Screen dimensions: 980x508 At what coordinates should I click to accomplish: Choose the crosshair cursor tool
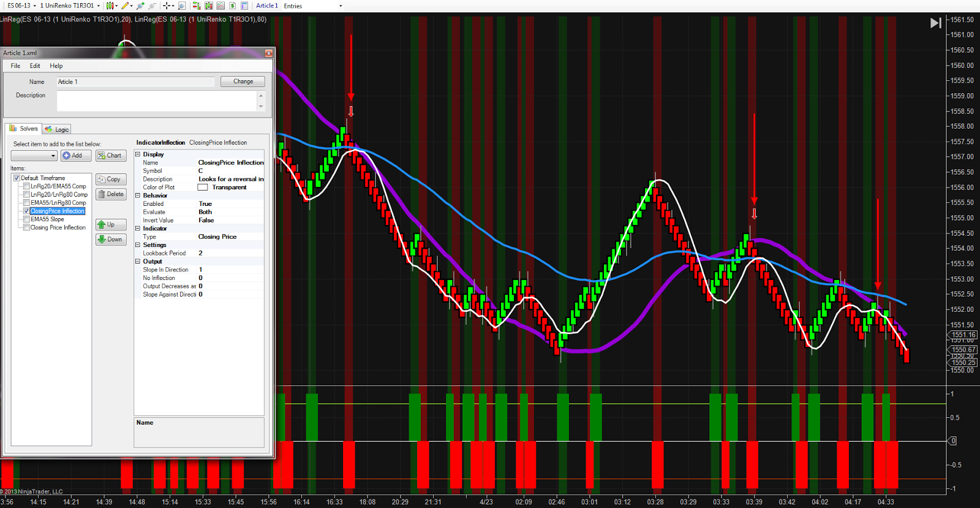coord(167,6)
